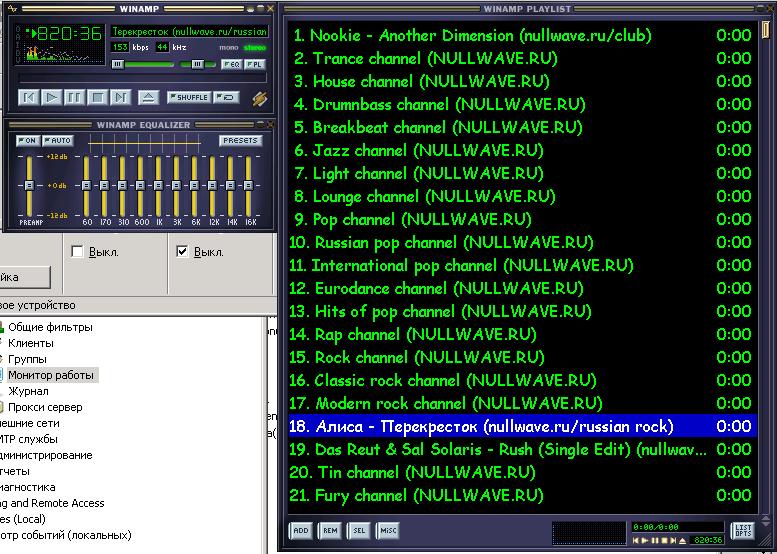Click the balance slider handle
This screenshot has width=777, height=554.
pos(197,64)
